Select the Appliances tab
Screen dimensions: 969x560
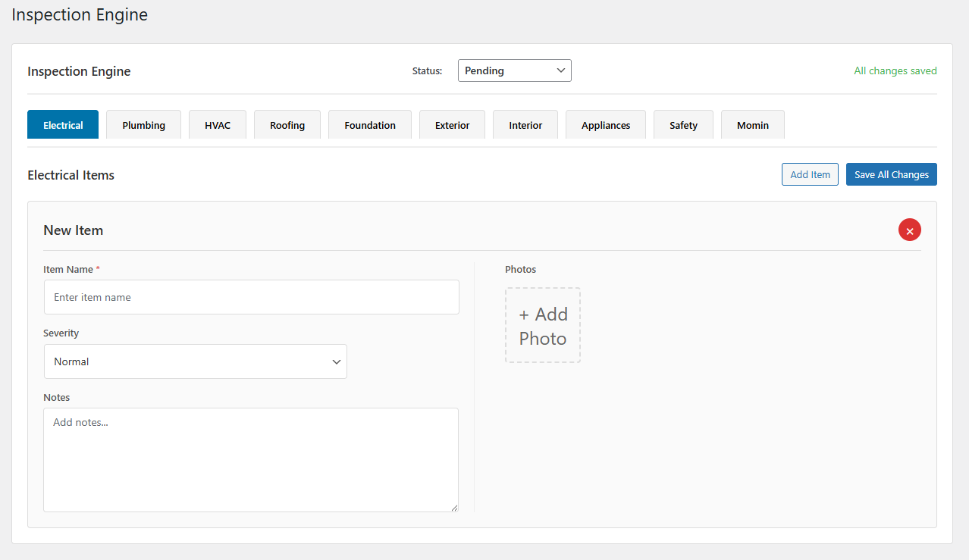[605, 125]
